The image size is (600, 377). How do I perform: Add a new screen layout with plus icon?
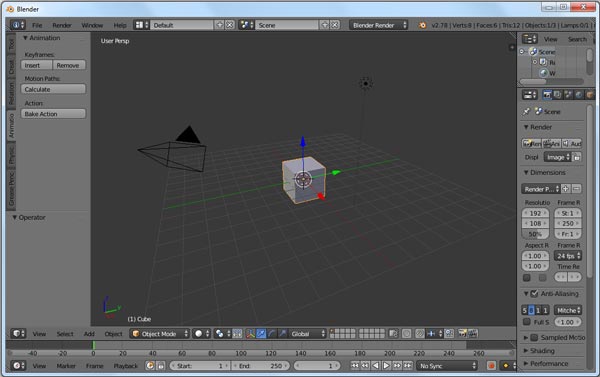219,25
